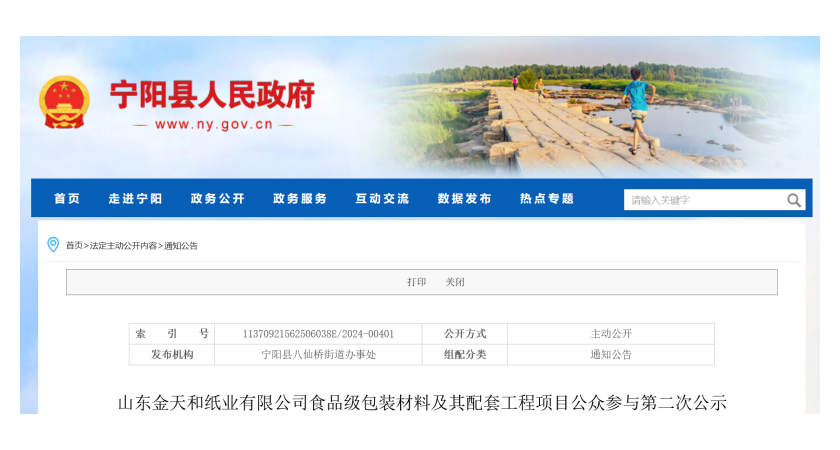Open the 数据发布 navigation item
Image resolution: width=840 pixels, height=450 pixels.
point(464,199)
